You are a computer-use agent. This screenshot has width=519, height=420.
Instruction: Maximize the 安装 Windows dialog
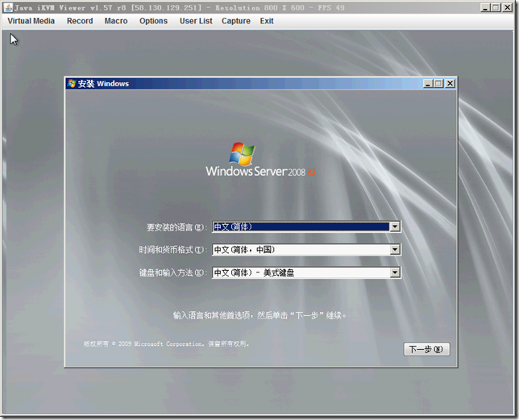438,83
